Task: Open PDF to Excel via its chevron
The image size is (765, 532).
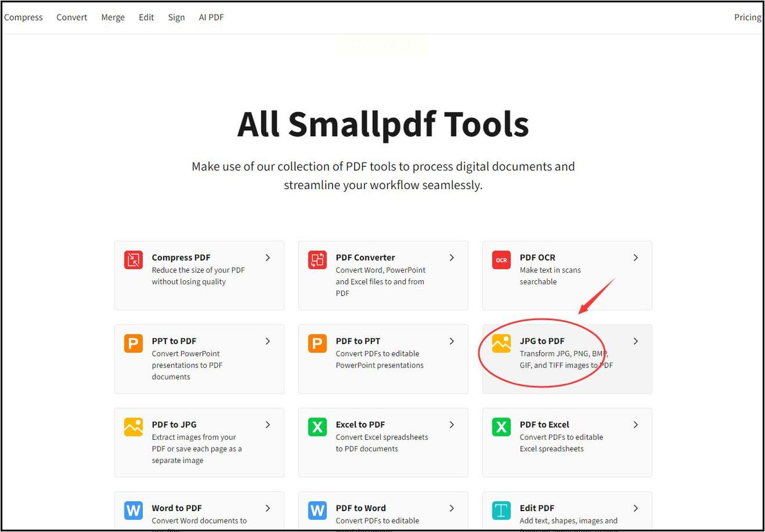Action: coord(636,424)
